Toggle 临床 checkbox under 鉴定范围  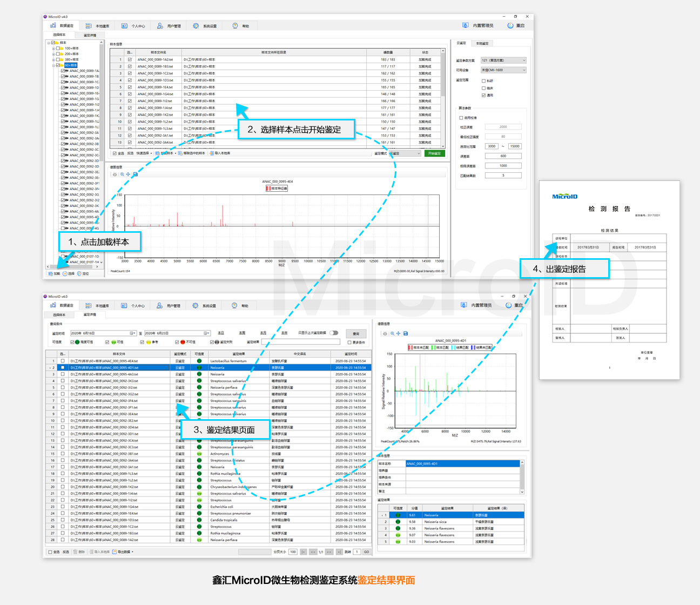[x=483, y=88]
